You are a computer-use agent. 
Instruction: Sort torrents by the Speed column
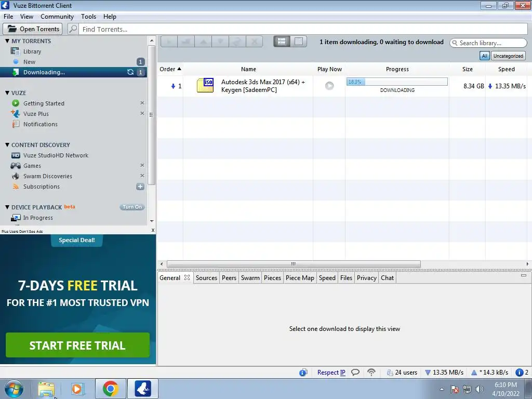[506, 69]
